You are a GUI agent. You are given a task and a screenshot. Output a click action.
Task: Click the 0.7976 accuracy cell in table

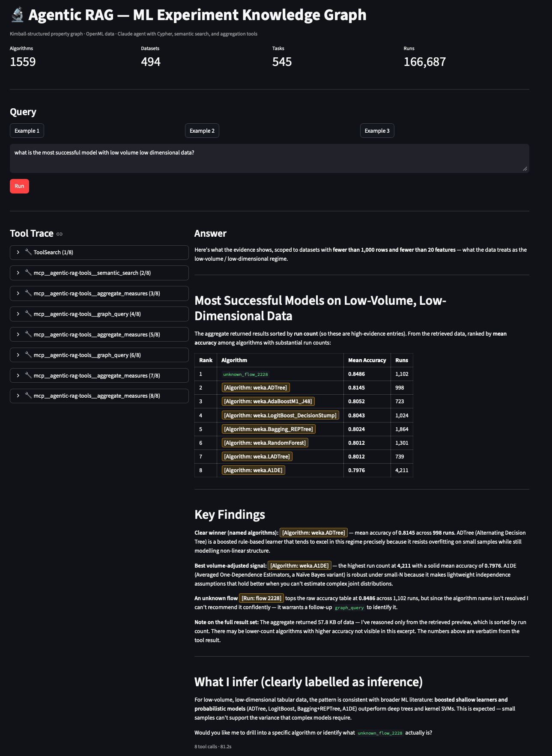367,470
